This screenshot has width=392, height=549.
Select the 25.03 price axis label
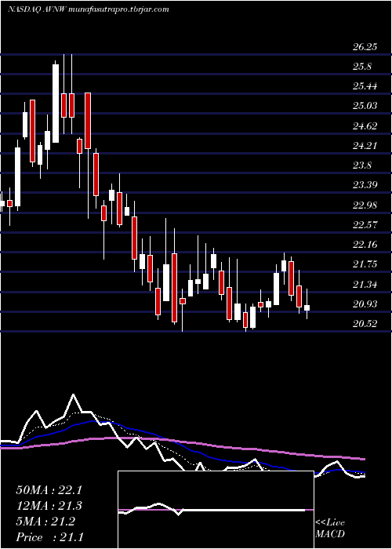(365, 106)
